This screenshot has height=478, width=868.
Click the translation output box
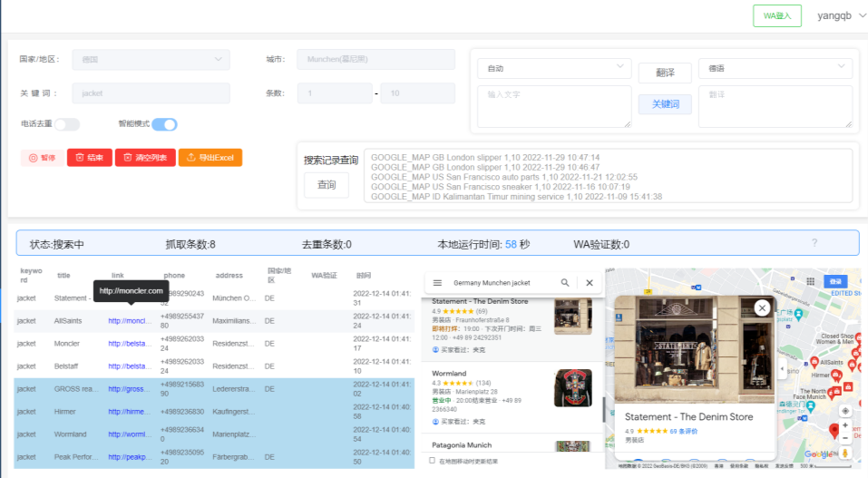coord(775,106)
